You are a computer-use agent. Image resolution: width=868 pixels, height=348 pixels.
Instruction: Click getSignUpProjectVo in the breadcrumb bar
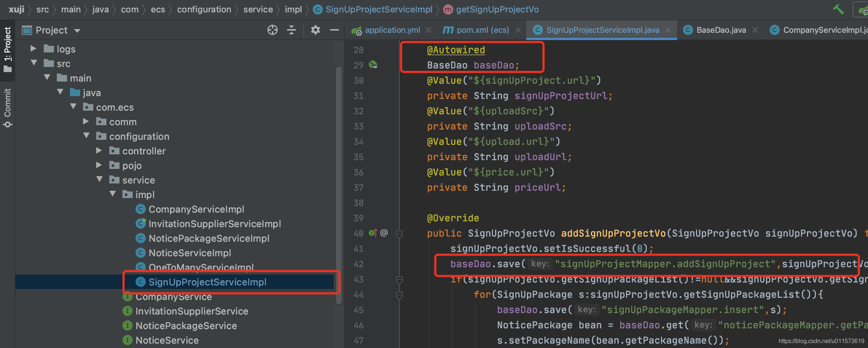(497, 9)
